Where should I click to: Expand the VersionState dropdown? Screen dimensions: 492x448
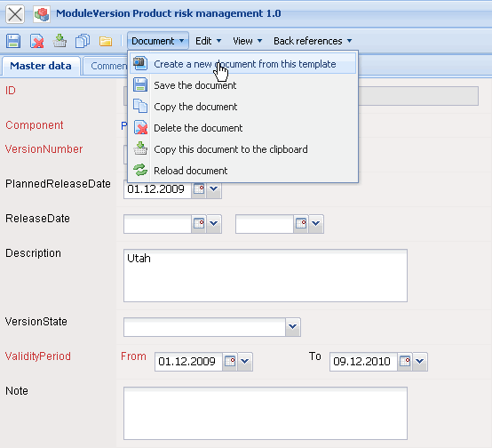coord(293,327)
